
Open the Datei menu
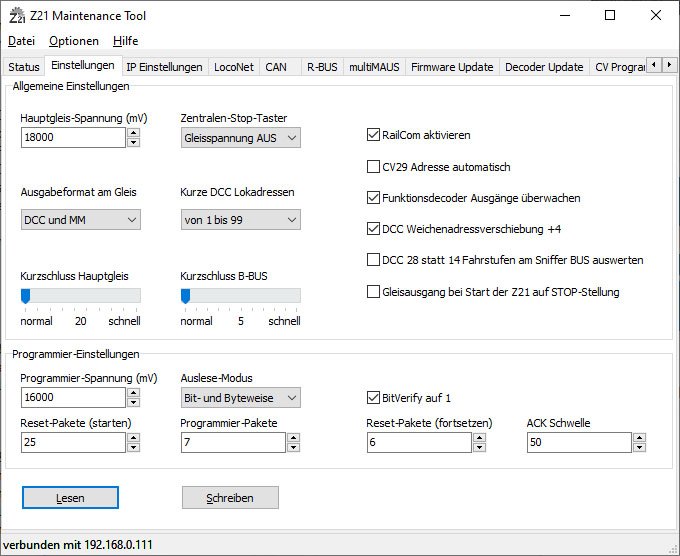coord(21,41)
